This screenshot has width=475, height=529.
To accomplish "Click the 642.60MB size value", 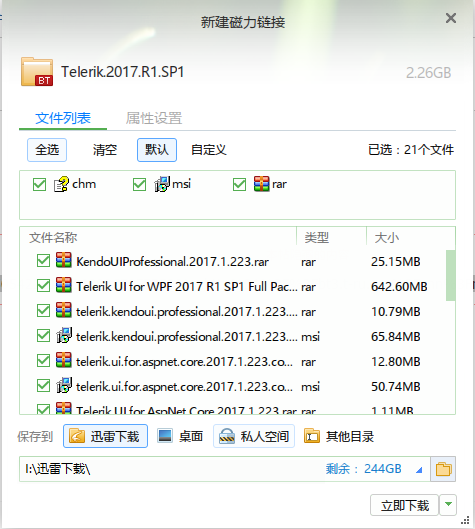I will coord(399,286).
